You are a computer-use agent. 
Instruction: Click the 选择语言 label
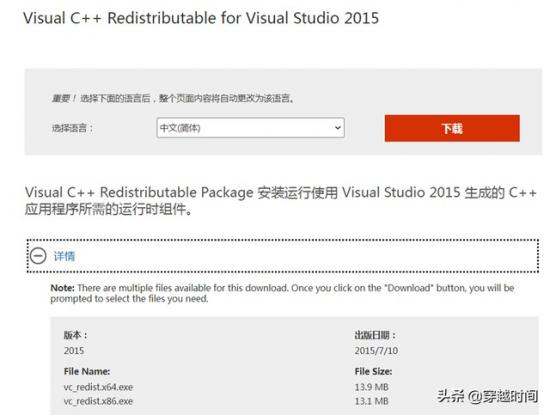pyautogui.click(x=73, y=128)
